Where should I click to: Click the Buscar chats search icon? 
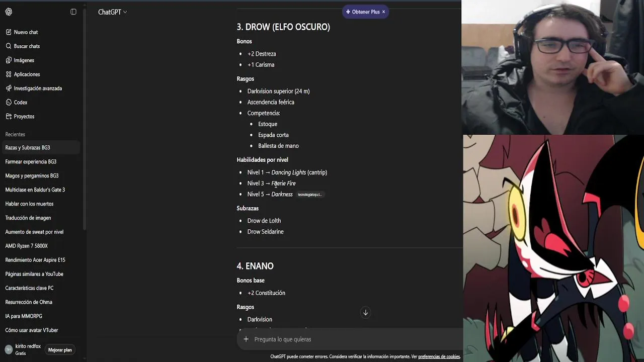(9, 46)
